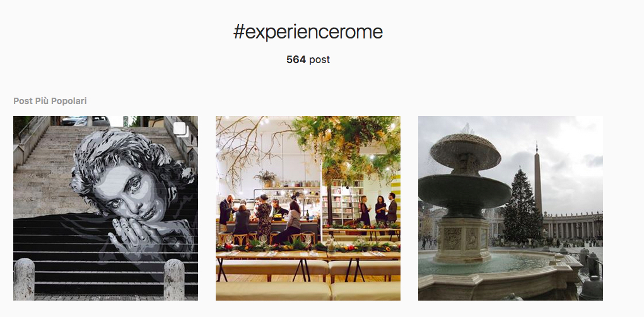This screenshot has width=644, height=317.
Task: Open the restaurant interior post thumbnail
Action: click(x=308, y=208)
